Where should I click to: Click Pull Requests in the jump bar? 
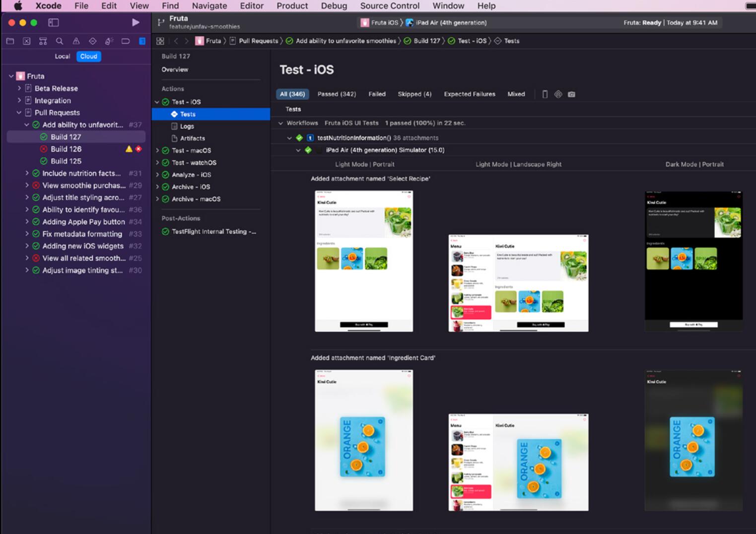[258, 41]
